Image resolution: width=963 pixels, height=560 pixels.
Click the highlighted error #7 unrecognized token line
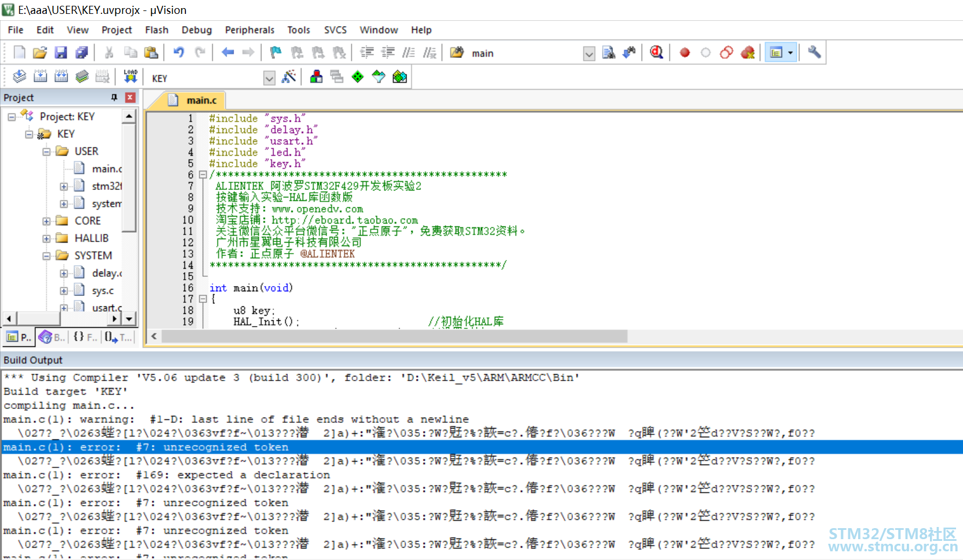482,447
